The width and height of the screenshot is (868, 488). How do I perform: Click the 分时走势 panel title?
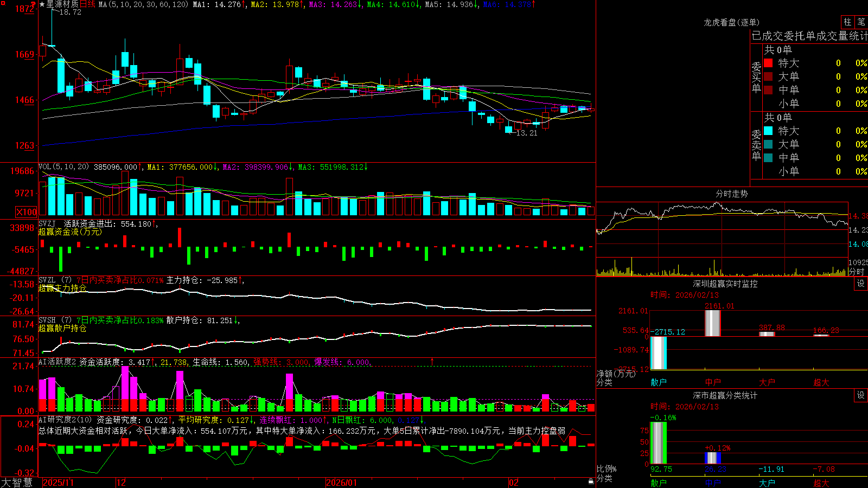pyautogui.click(x=731, y=194)
